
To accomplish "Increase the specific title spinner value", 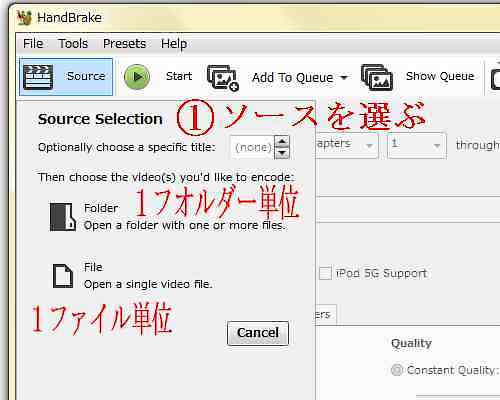I will point(282,141).
